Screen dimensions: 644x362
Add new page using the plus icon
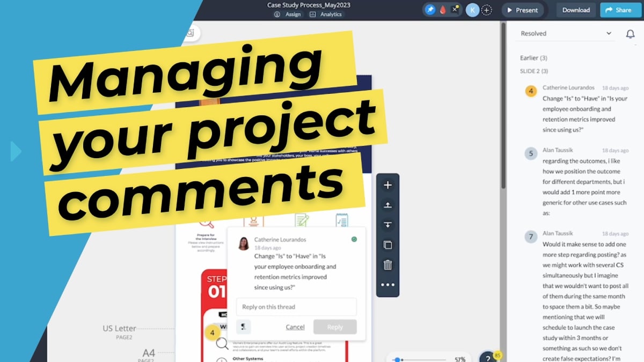tap(388, 186)
